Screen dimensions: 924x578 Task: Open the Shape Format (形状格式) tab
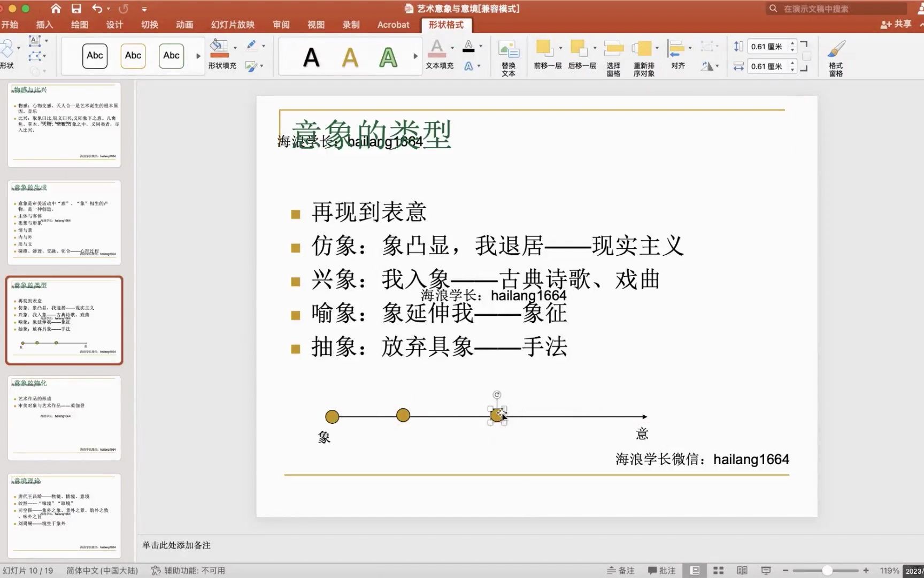446,25
